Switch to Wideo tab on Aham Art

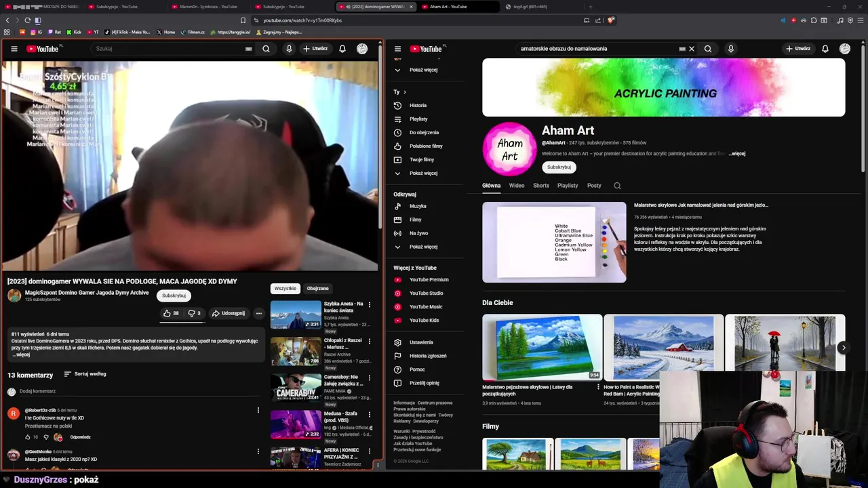(517, 186)
